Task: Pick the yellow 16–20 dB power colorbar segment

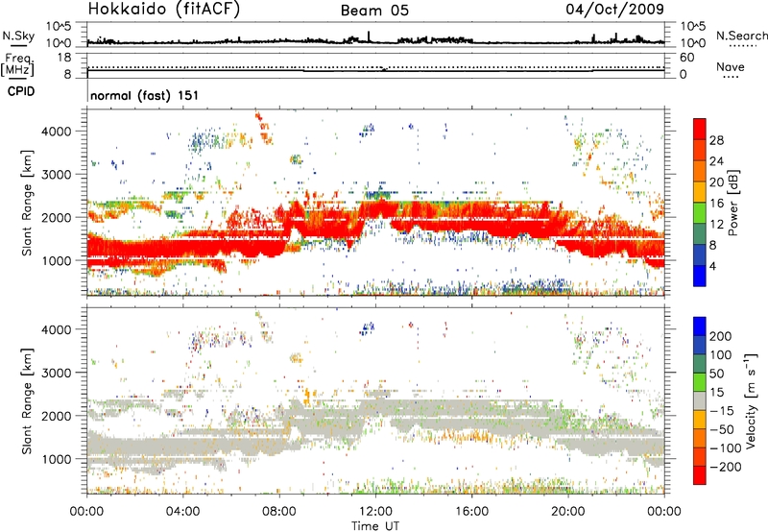Action: coord(700,191)
